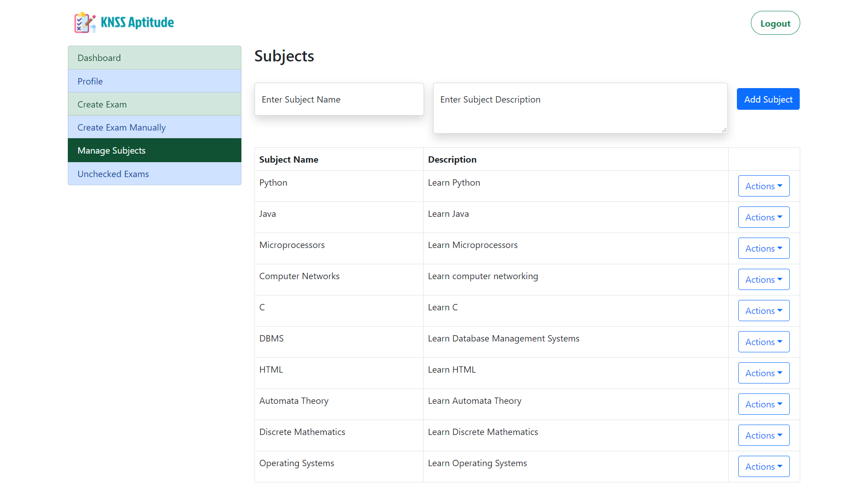Expand Actions menu for DBMS
Image resolution: width=868 pixels, height=491 pixels.
[764, 342]
